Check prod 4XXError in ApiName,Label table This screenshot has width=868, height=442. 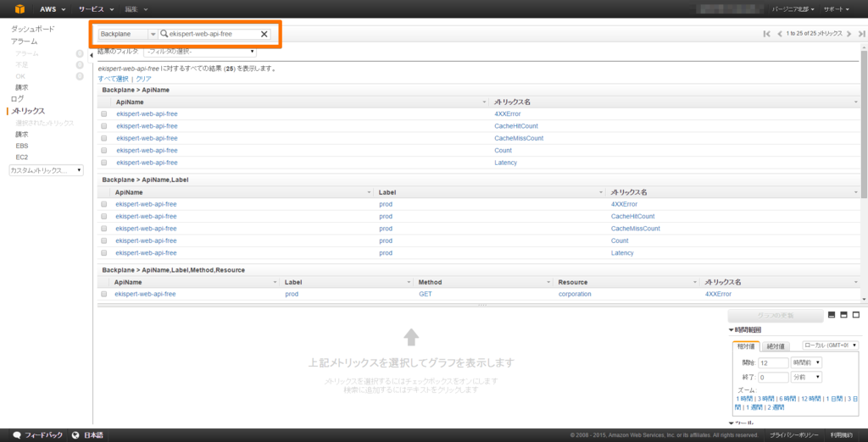(x=103, y=204)
